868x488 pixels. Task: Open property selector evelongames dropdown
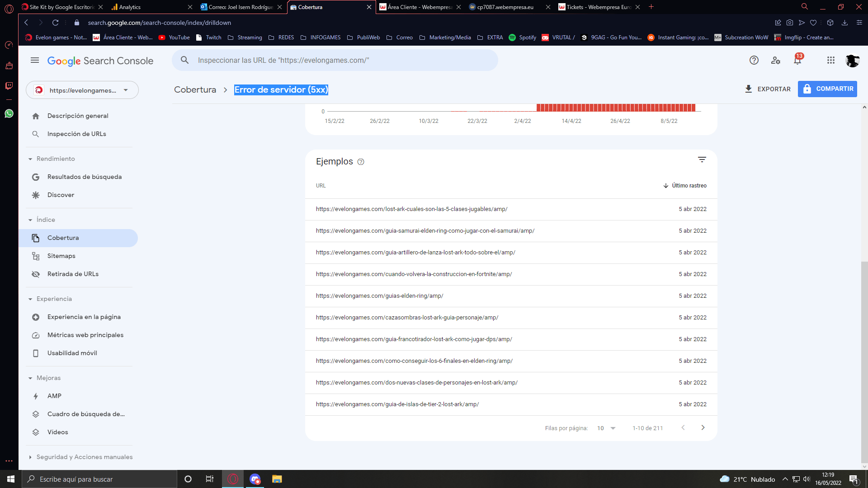[x=82, y=90]
